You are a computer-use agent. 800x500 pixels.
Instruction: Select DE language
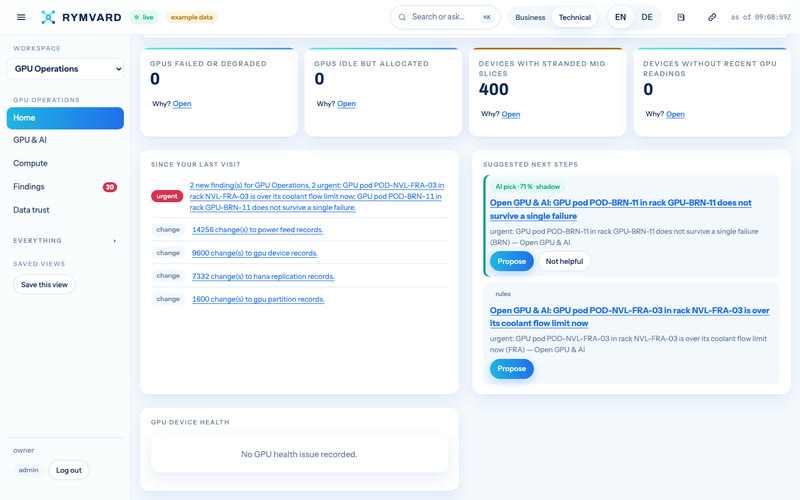click(x=647, y=17)
